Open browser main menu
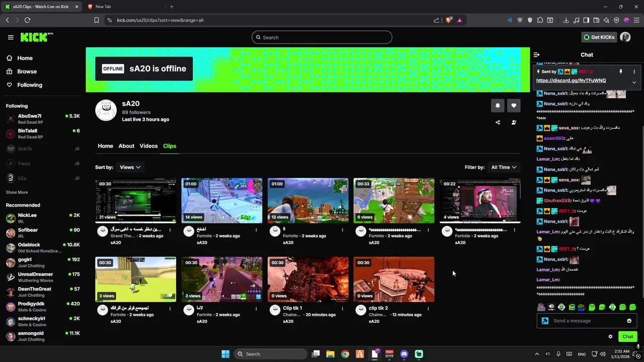 636,20
